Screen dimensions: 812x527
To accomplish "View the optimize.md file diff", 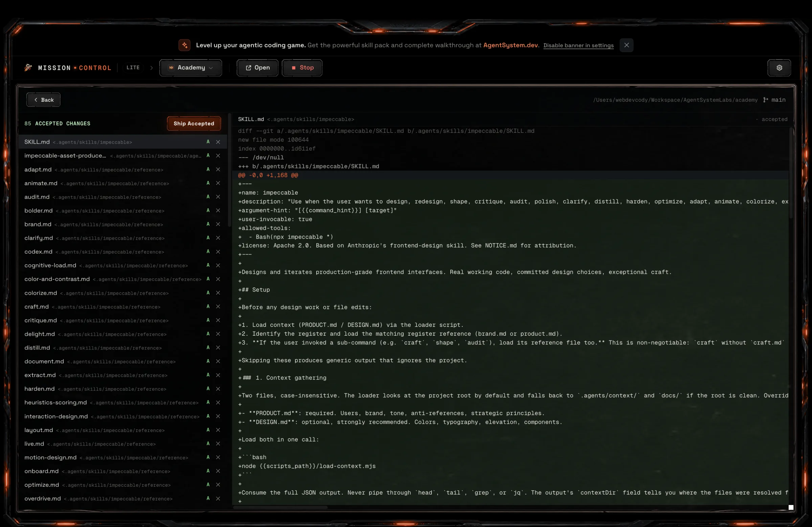I will (x=123, y=484).
